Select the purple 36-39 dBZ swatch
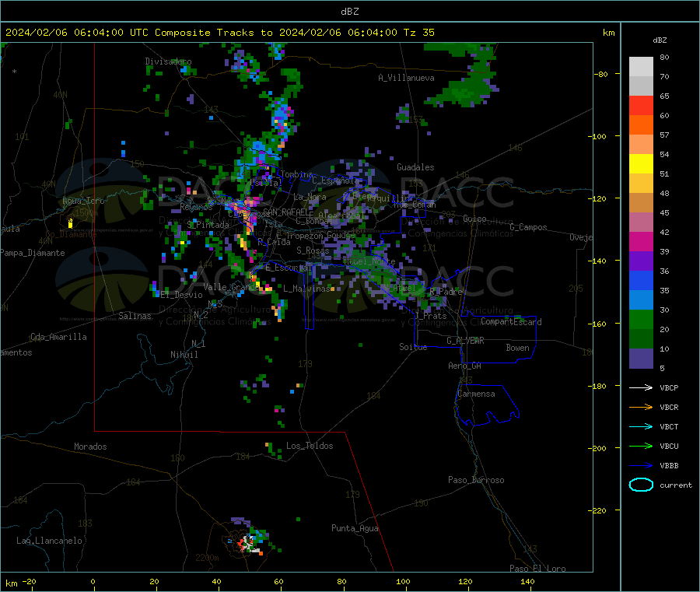This screenshot has width=700, height=592. (641, 261)
